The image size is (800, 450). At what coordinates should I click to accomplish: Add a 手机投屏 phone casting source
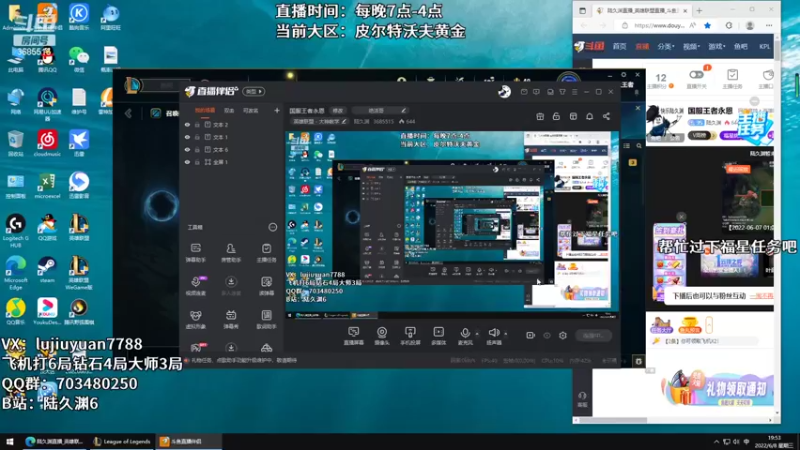410,336
